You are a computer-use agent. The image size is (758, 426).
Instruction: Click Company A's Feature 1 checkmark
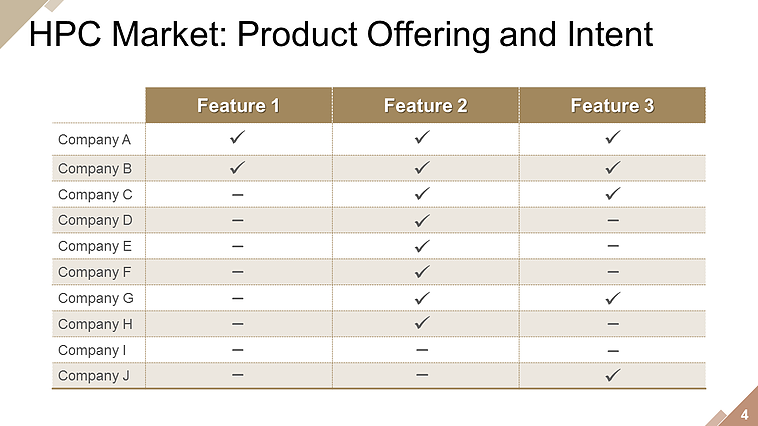tap(238, 135)
